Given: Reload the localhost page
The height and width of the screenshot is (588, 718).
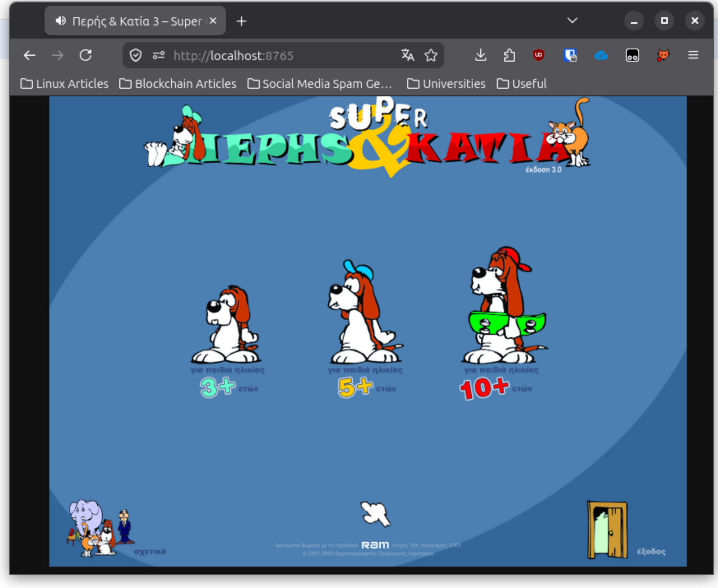Looking at the screenshot, I should click(x=86, y=55).
